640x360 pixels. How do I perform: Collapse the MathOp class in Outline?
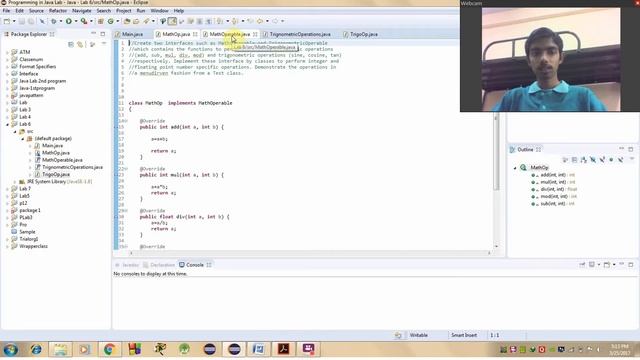[x=515, y=168]
